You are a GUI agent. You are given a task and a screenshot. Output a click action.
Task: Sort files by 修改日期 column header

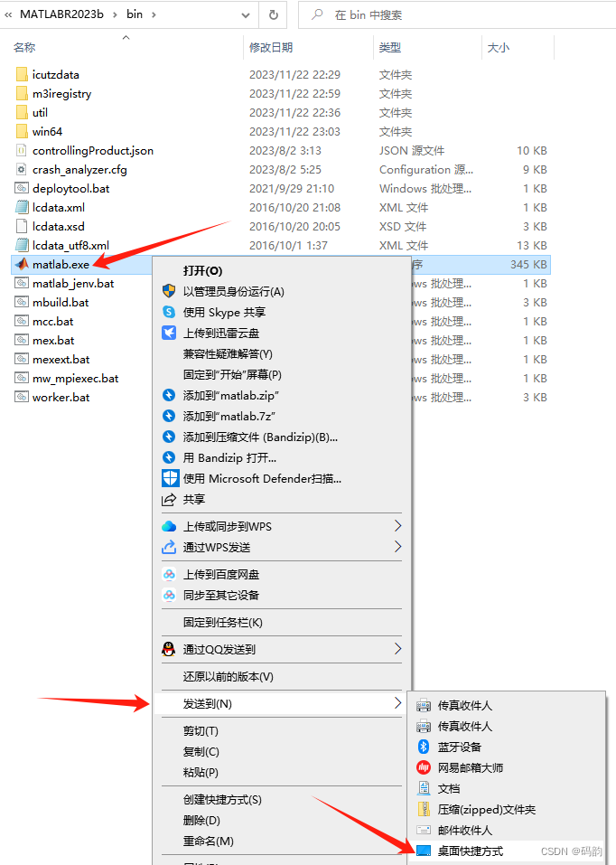271,47
